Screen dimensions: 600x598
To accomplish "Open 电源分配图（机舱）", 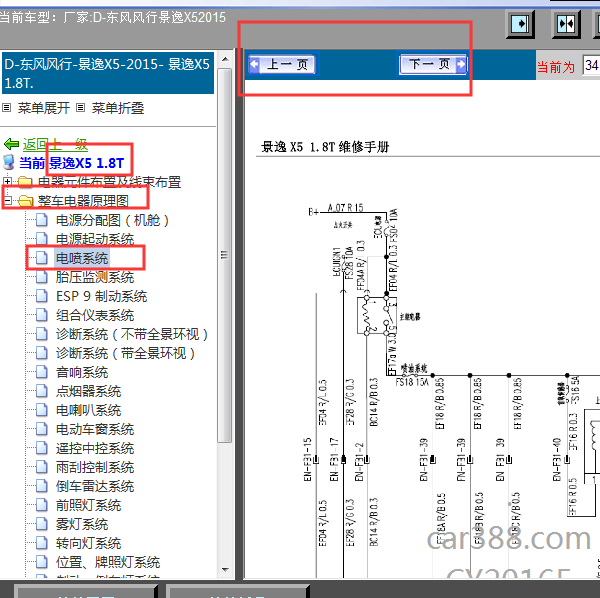I will pos(112,220).
